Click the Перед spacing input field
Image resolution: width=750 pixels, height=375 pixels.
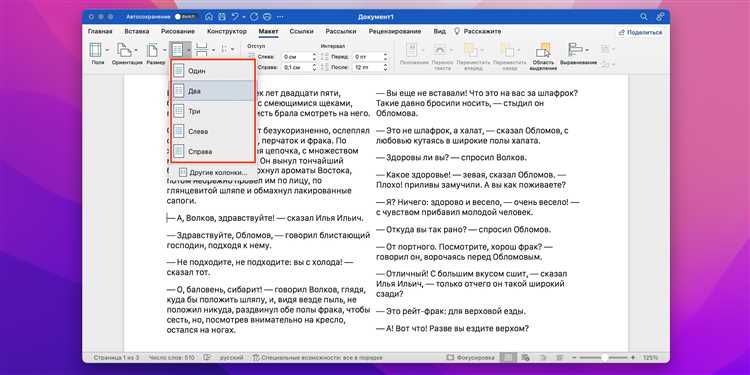tap(367, 56)
